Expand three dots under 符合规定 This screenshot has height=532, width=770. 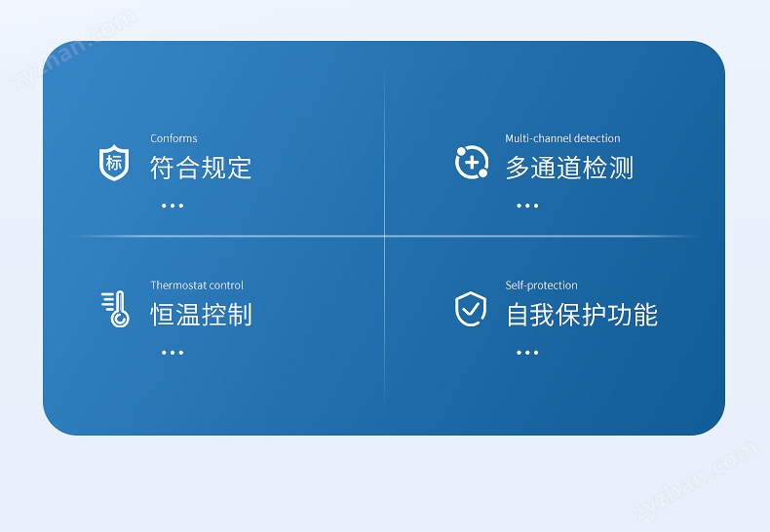(173, 206)
